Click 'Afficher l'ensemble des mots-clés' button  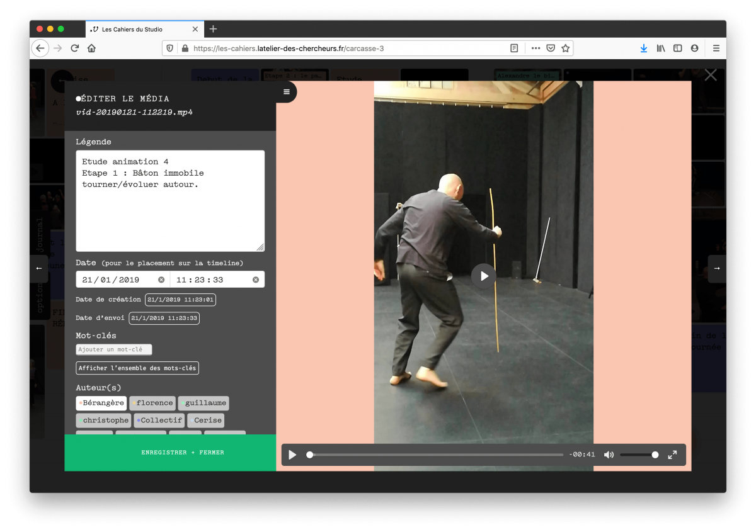tap(137, 368)
